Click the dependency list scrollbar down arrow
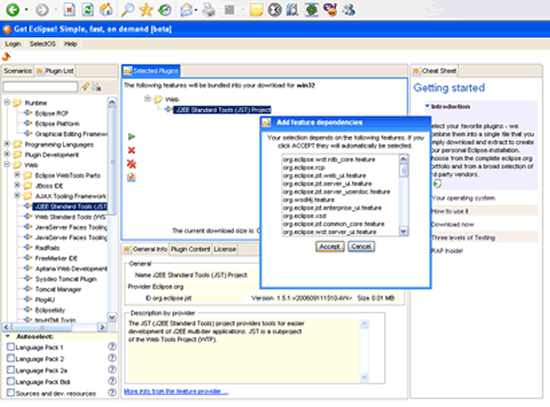Image resolution: width=550 pixels, height=407 pixels. coord(404,231)
